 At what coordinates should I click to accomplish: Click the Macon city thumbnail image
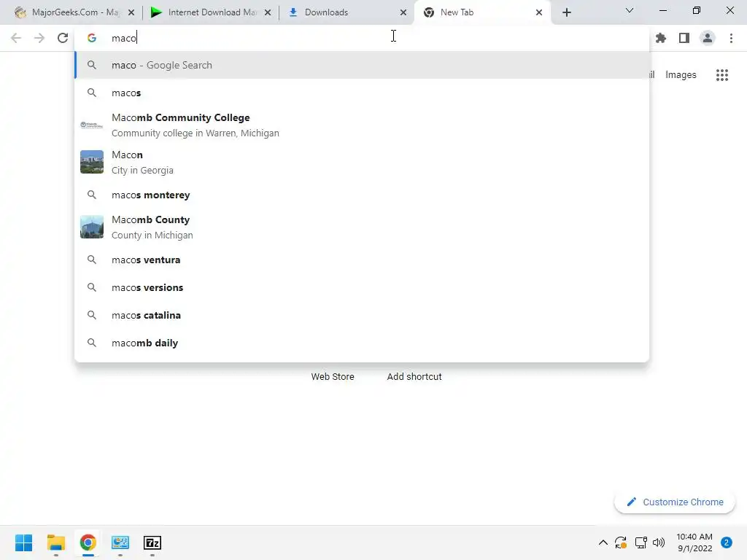92,162
